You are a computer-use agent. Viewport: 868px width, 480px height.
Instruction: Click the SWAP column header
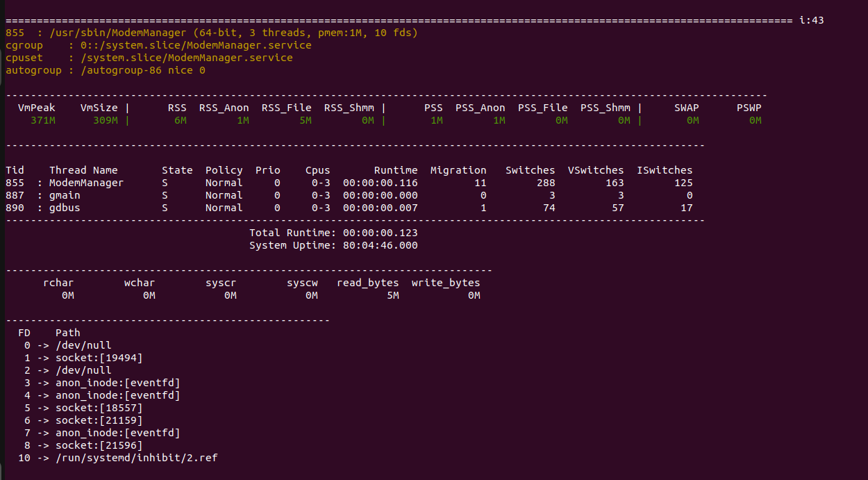[687, 108]
